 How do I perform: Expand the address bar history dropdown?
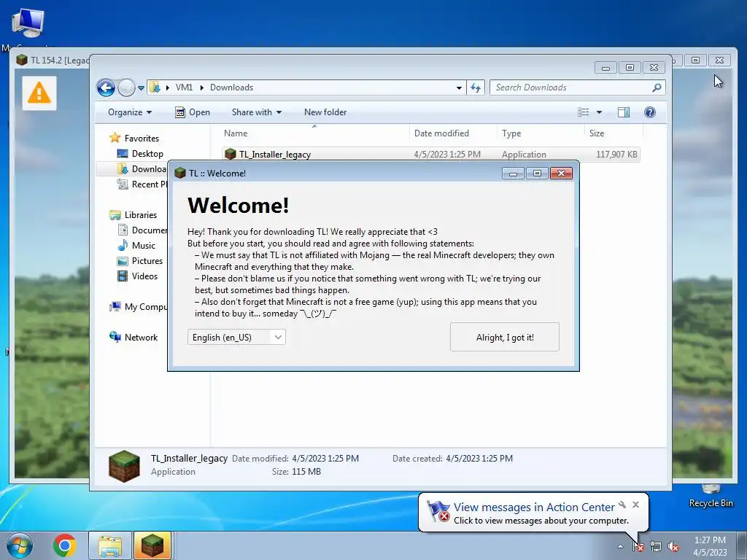point(459,87)
